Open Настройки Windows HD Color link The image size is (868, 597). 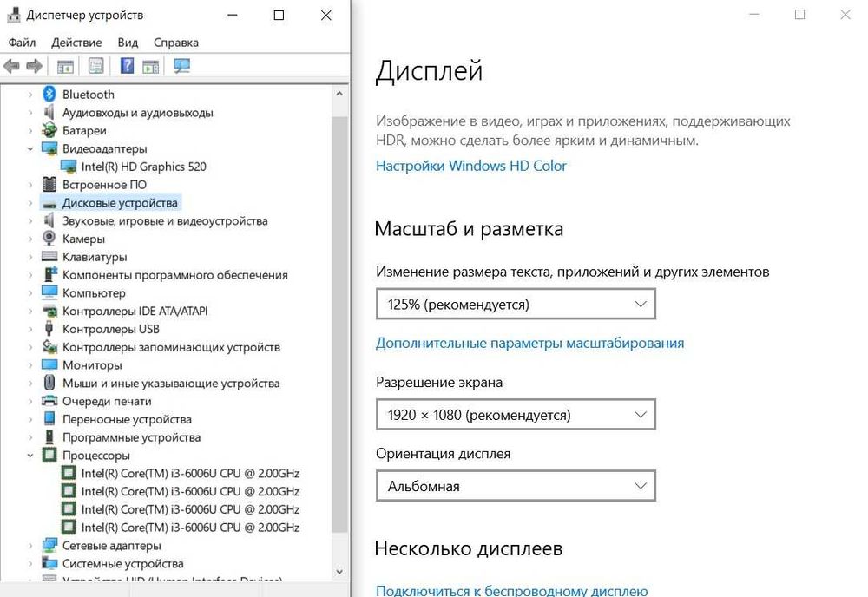click(471, 166)
